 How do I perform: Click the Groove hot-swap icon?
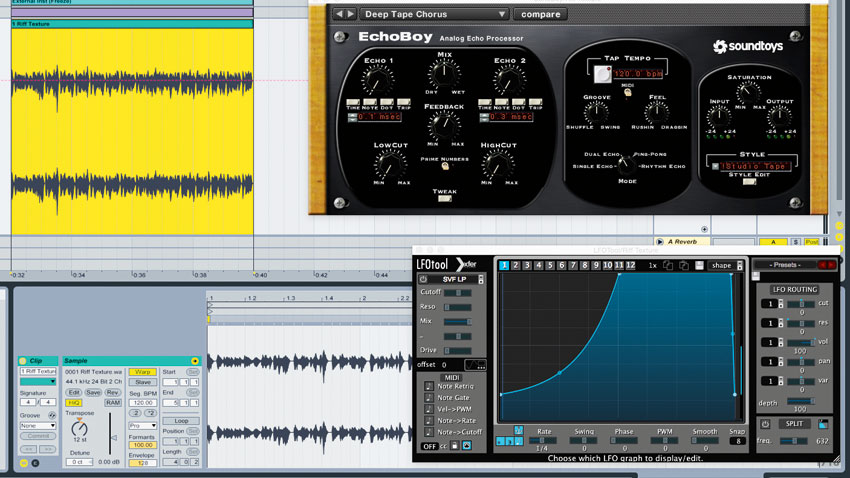52,416
